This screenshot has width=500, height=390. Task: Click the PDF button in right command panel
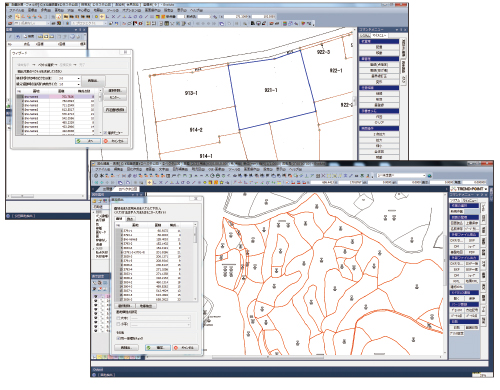[x=471, y=252]
